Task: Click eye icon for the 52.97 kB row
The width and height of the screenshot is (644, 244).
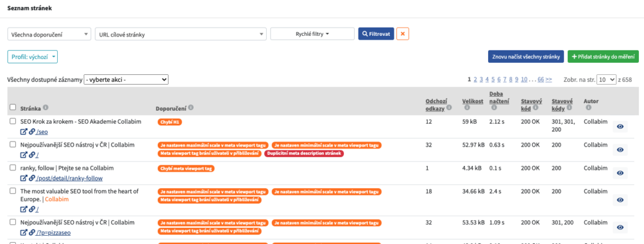Action: click(x=620, y=150)
